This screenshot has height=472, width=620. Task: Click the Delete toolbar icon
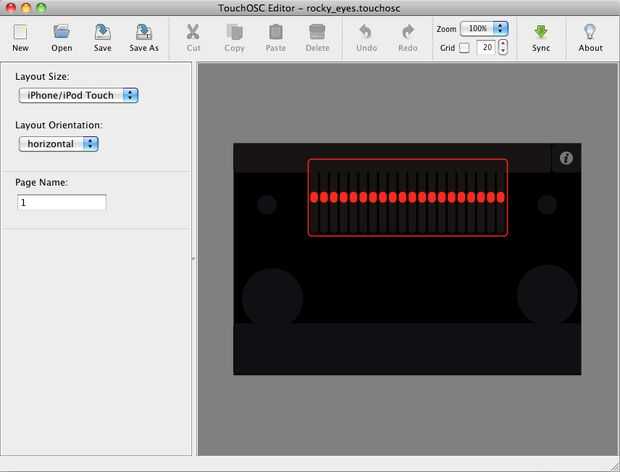click(x=317, y=33)
